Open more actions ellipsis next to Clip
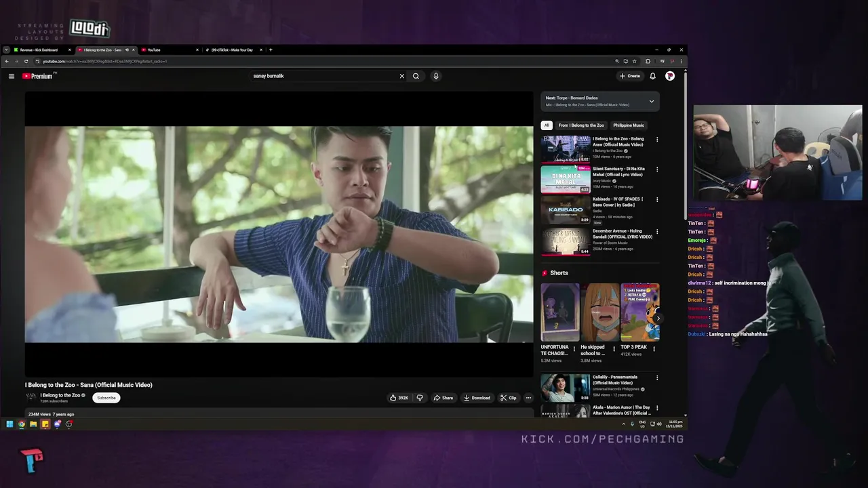868x488 pixels. pyautogui.click(x=528, y=398)
